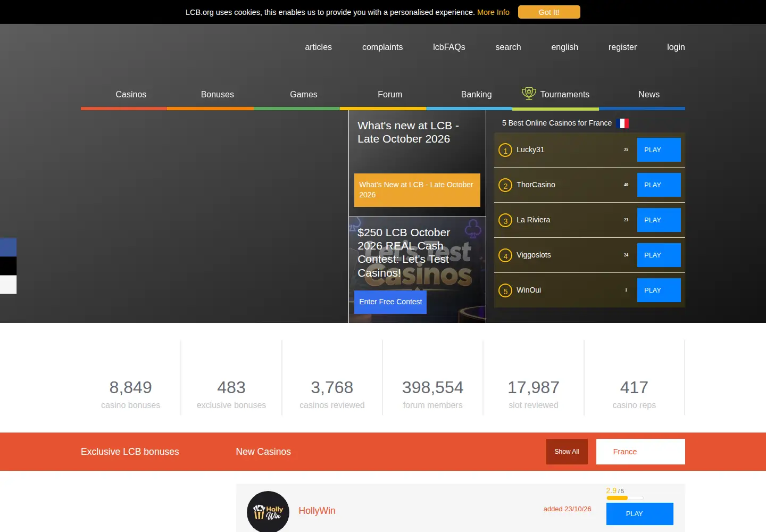Go to the complaints link
Screen dimensions: 766x532
tap(382, 47)
